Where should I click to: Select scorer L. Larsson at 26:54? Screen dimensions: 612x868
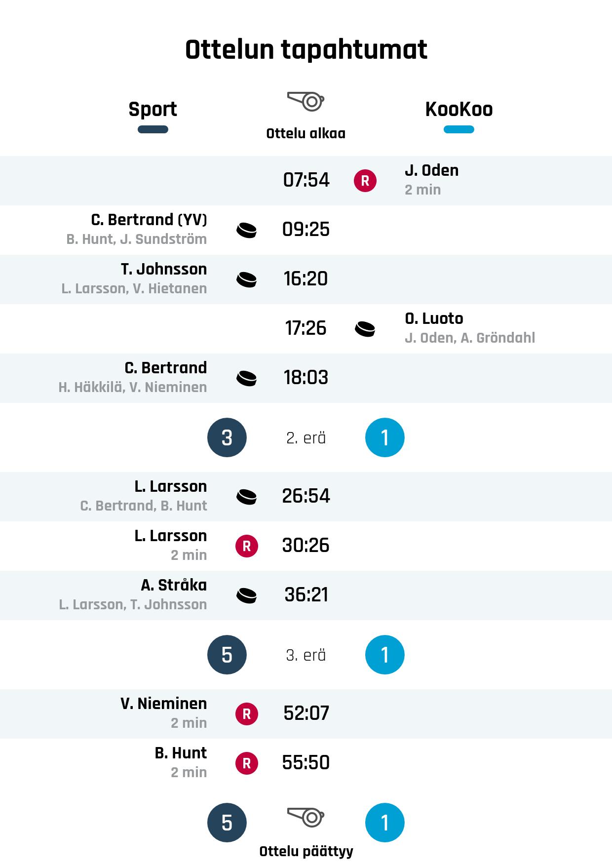coord(170,486)
